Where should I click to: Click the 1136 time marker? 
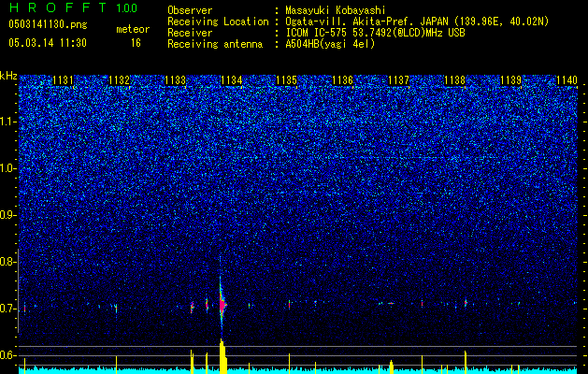[x=343, y=80]
